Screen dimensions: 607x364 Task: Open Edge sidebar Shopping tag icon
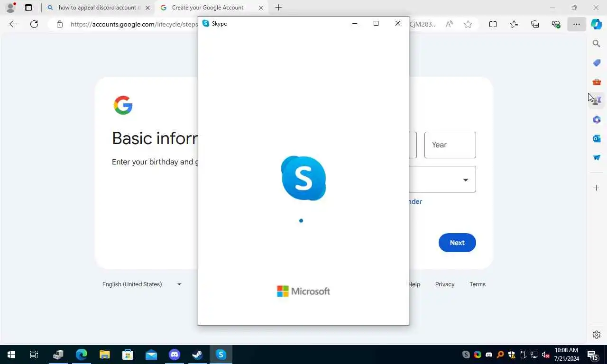point(597,63)
